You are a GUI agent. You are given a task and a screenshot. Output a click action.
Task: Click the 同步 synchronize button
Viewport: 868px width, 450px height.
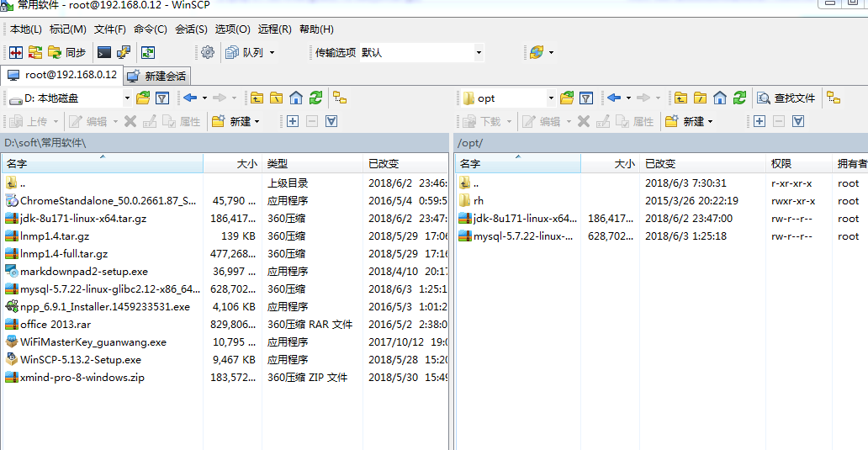click(67, 53)
